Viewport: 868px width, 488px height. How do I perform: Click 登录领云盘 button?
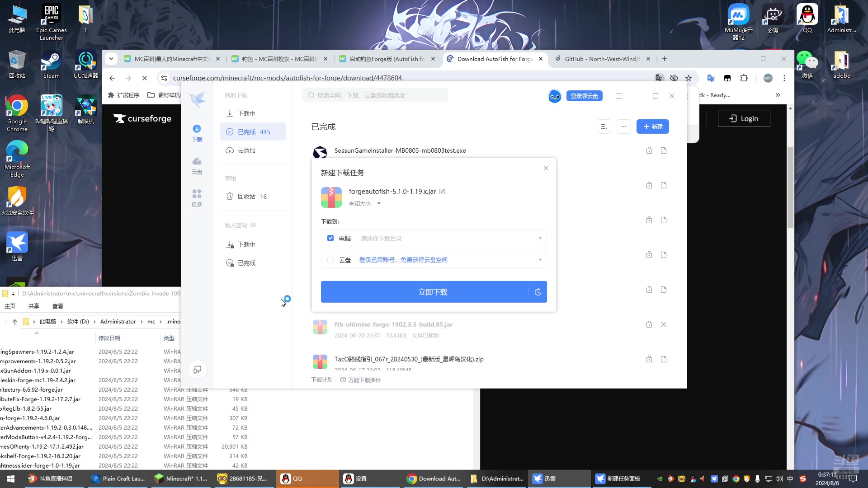click(x=584, y=96)
